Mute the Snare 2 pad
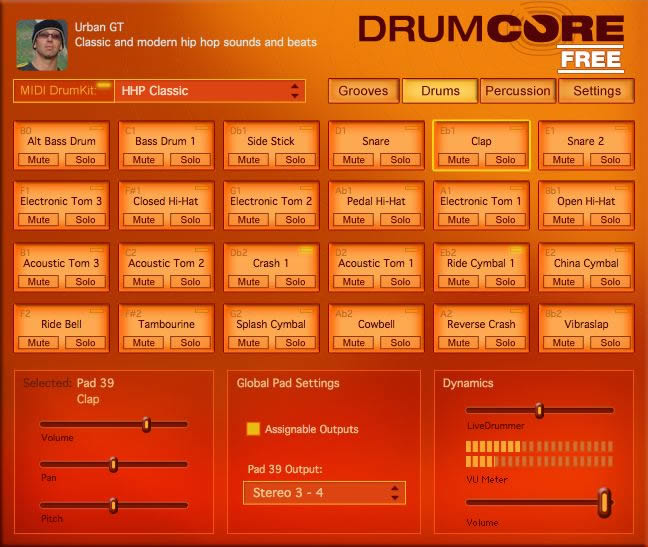648x547 pixels. 563,160
